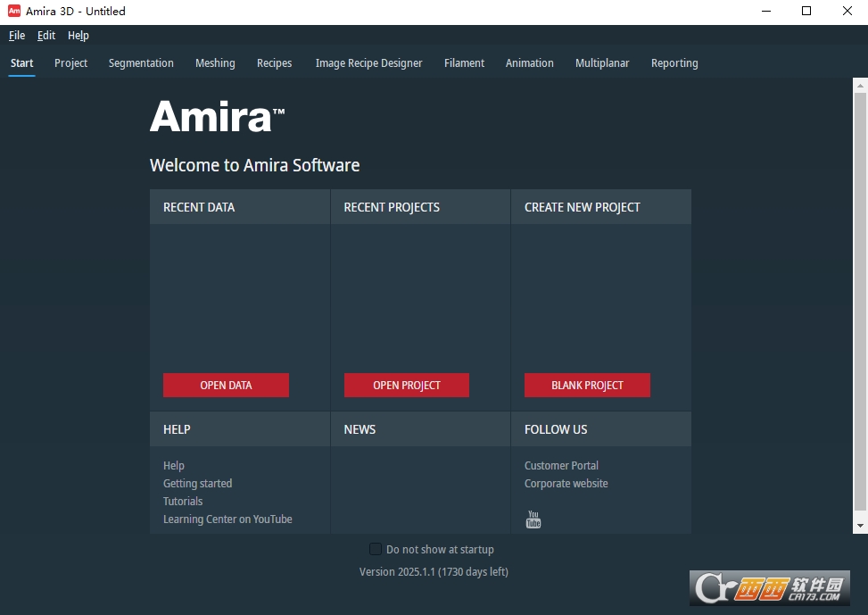Click the OPEN DATA button
The image size is (868, 615).
tap(226, 385)
